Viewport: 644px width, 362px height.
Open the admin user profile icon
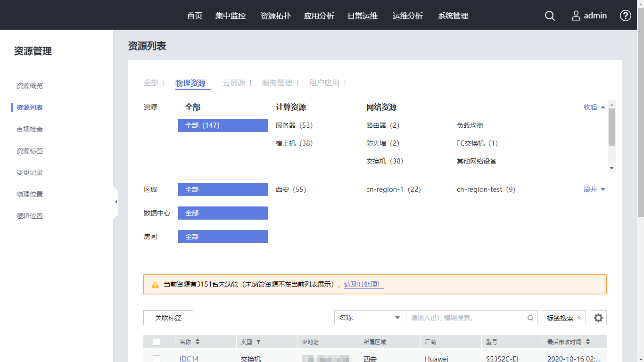click(x=576, y=16)
